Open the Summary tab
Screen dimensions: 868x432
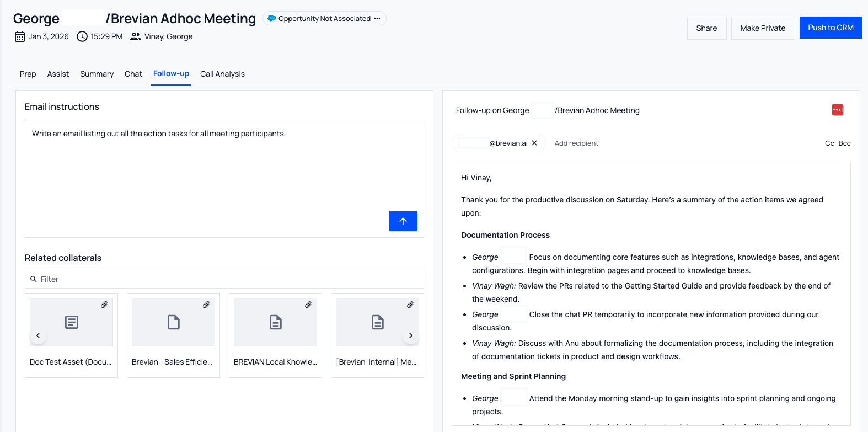click(x=97, y=74)
